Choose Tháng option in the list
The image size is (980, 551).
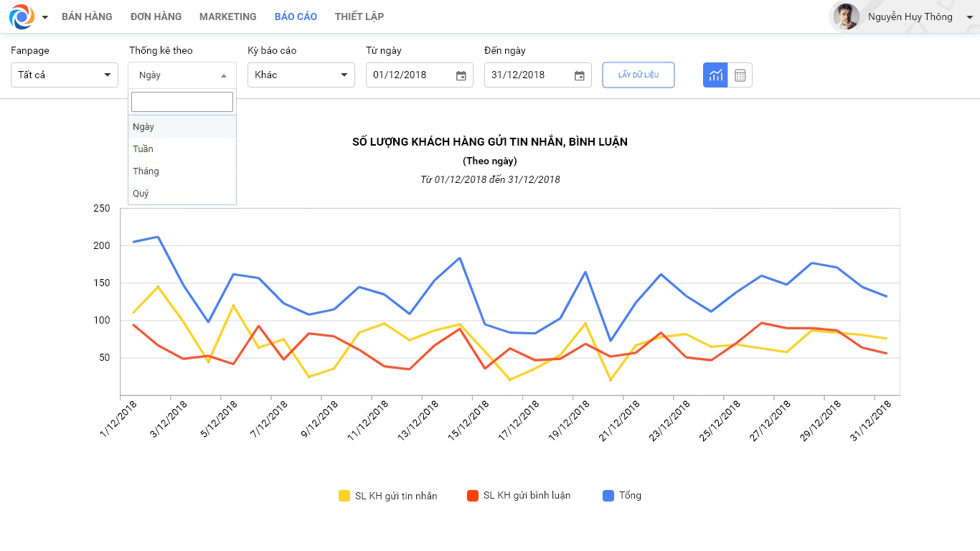point(146,171)
